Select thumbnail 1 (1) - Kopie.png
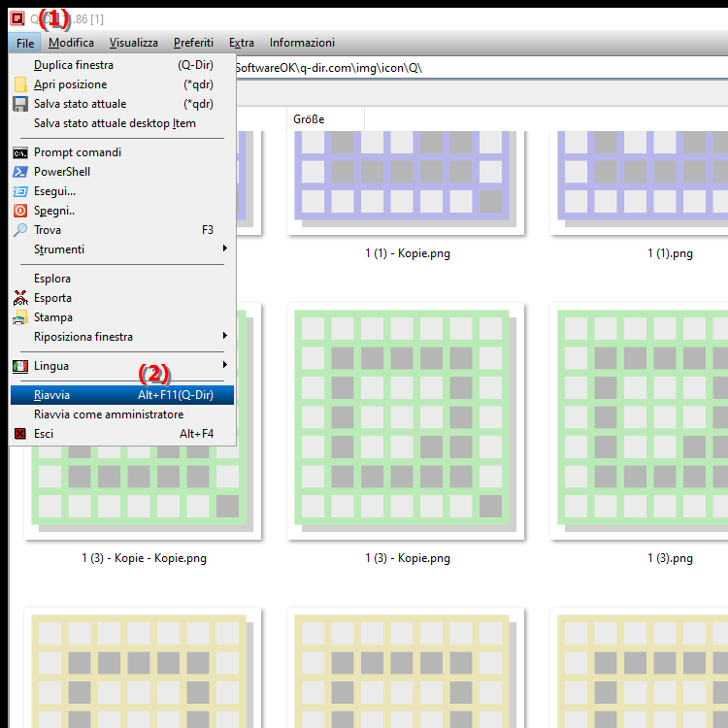Viewport: 728px width, 728px height. click(406, 183)
